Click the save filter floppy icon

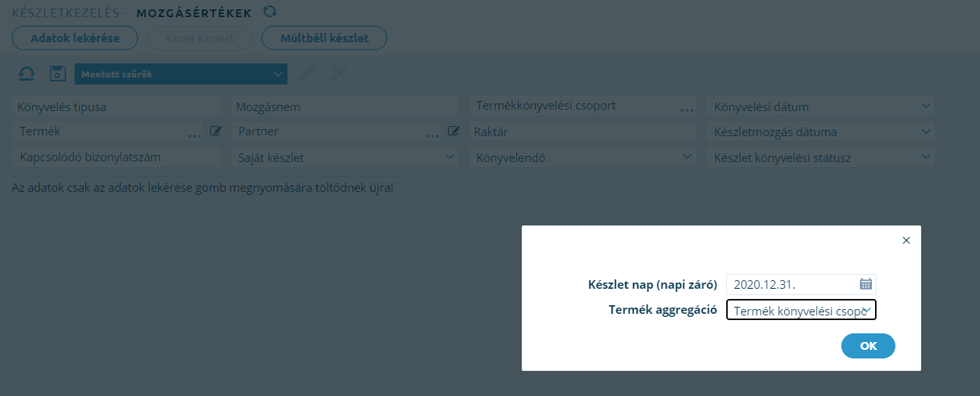[x=57, y=74]
